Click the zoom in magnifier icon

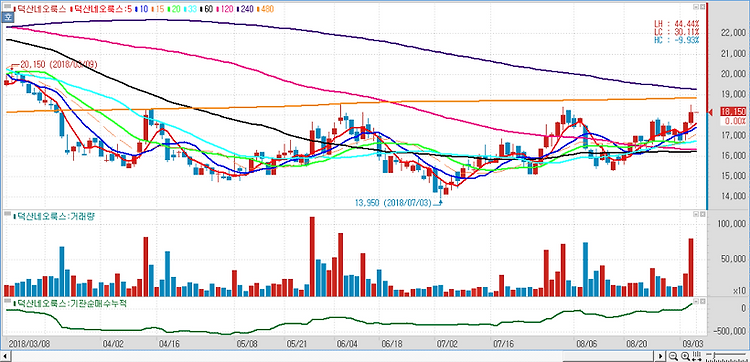[x=685, y=356]
